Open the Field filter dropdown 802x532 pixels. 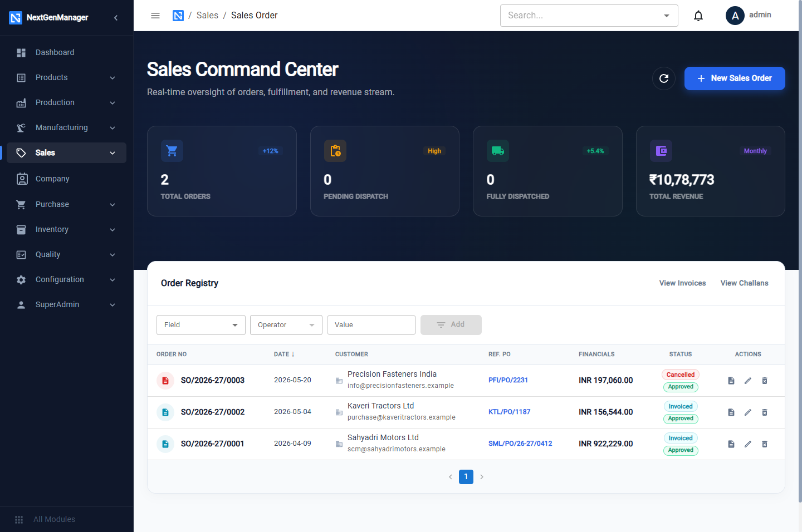point(201,325)
